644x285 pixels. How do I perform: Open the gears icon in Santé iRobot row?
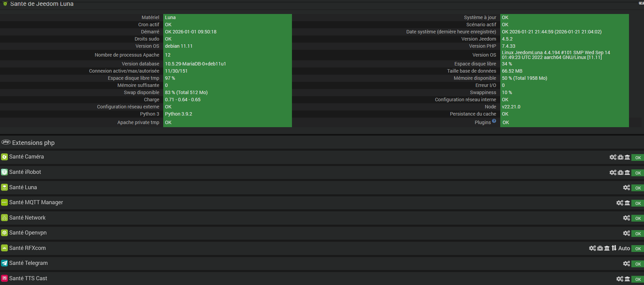click(613, 172)
